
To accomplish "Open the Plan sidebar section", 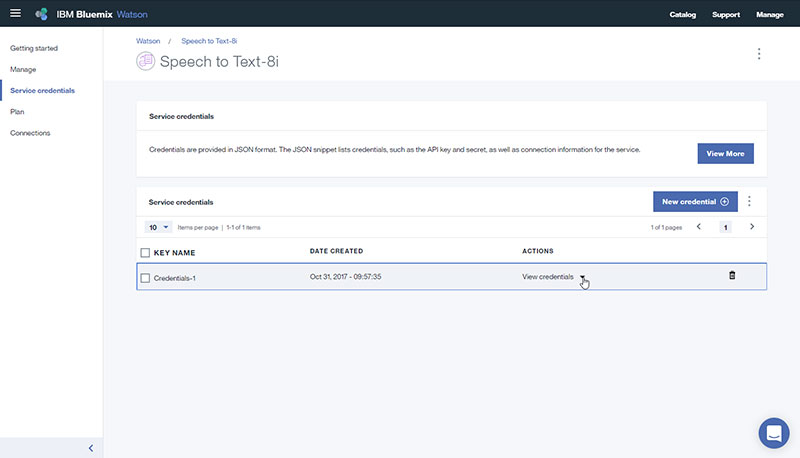I will 17,112.
